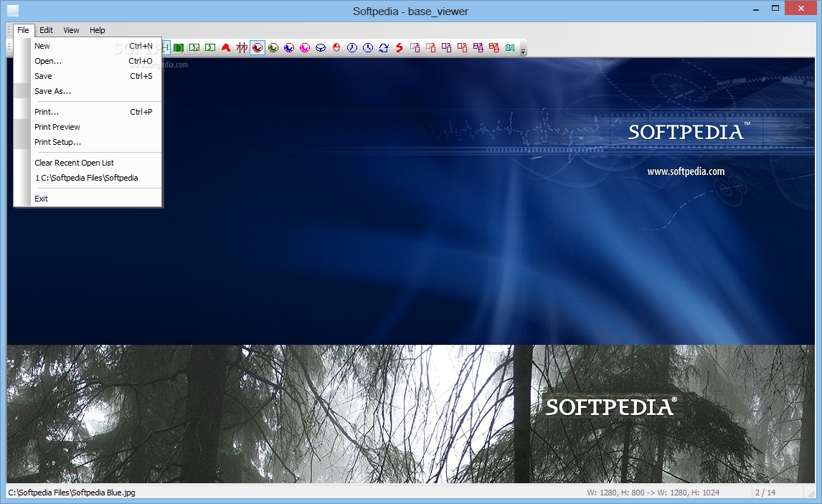Click the highlighted dark red animal octagon icon
This screenshot has width=822, height=504.
coord(258,47)
